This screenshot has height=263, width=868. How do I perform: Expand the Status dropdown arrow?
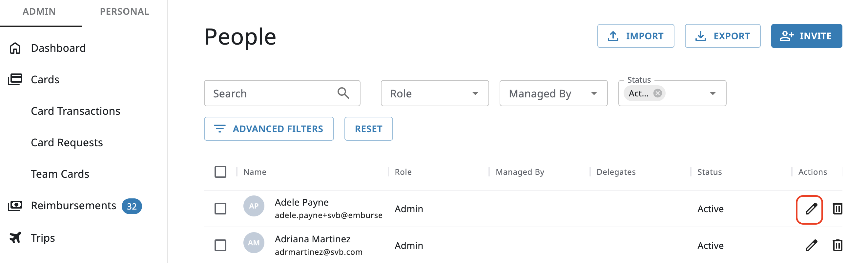(712, 93)
